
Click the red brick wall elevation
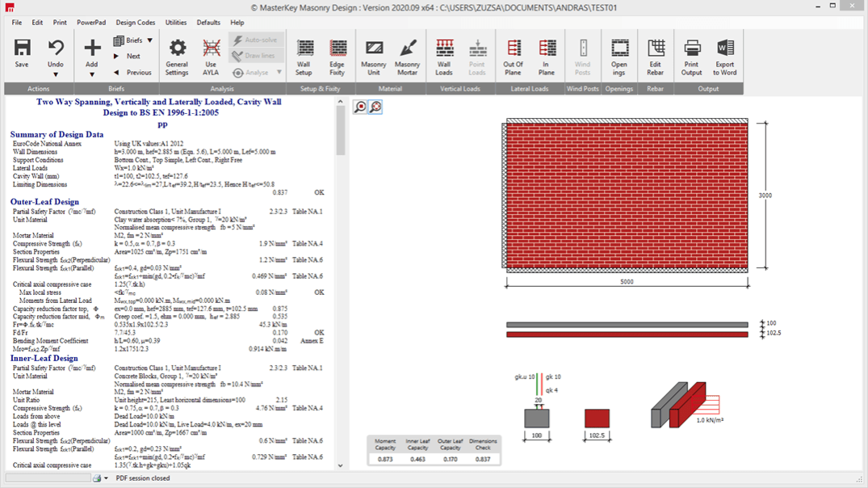[627, 196]
